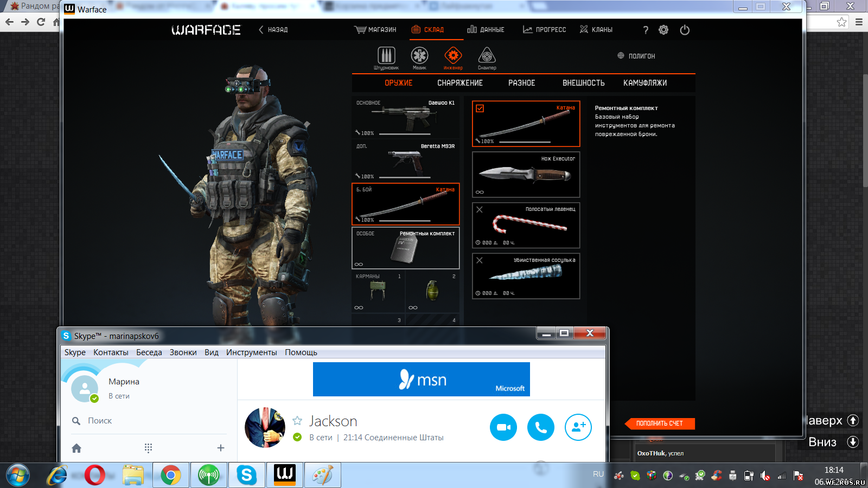This screenshot has height=488, width=868.
Task: Select pocket slot 1 item
Action: (x=378, y=291)
